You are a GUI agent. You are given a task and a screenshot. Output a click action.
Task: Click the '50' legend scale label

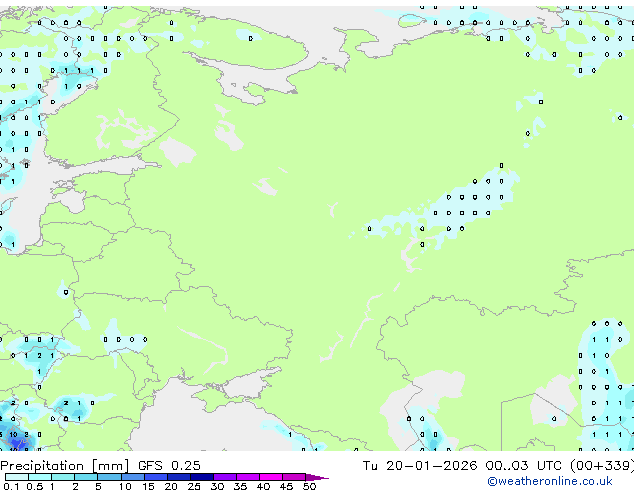pos(309,486)
